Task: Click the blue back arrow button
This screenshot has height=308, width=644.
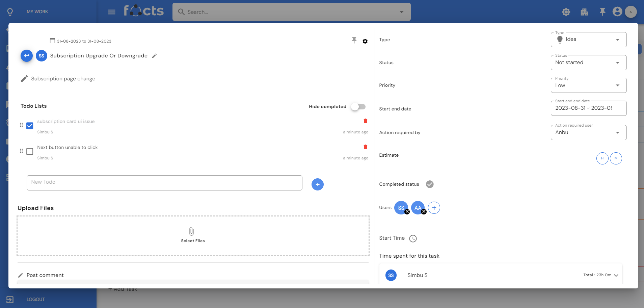Action: click(27, 56)
